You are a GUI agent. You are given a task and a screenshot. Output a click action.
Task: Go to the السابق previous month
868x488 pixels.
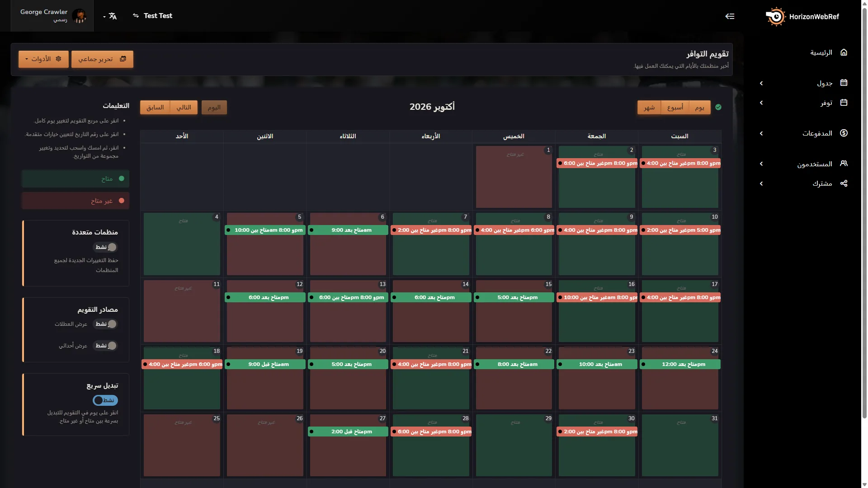pos(155,108)
